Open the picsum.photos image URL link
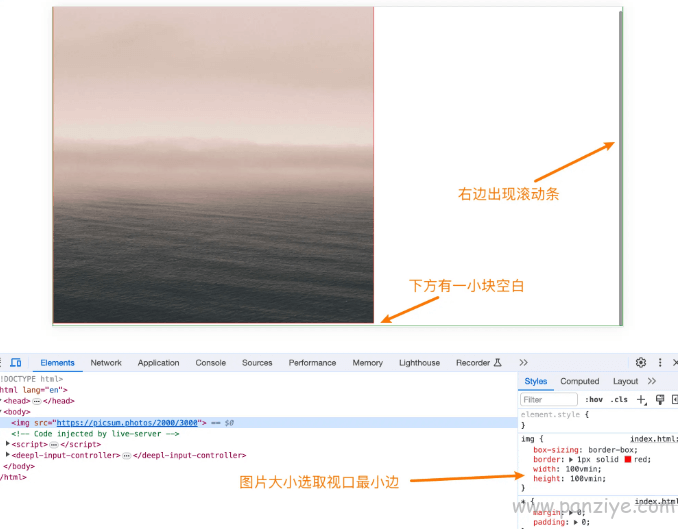The height and width of the screenshot is (529, 685). coord(127,422)
